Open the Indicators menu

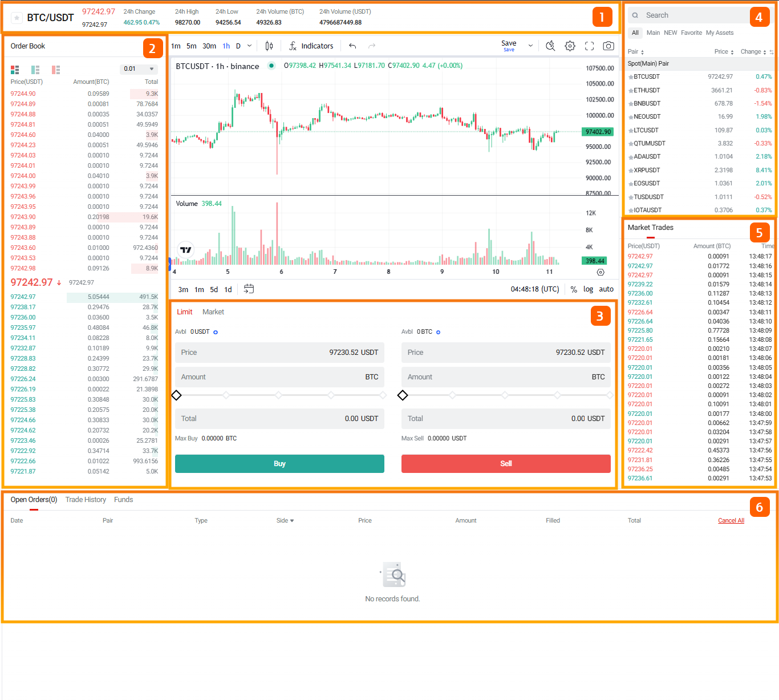pos(311,46)
